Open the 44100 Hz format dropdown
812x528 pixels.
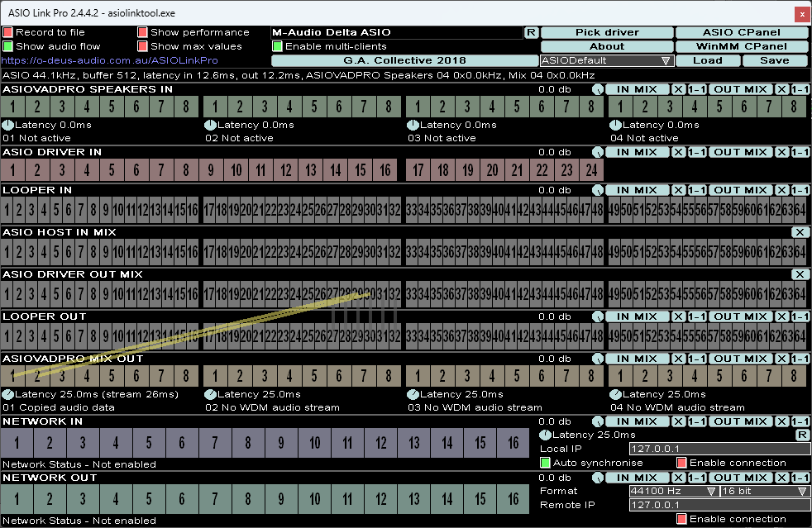tap(674, 491)
